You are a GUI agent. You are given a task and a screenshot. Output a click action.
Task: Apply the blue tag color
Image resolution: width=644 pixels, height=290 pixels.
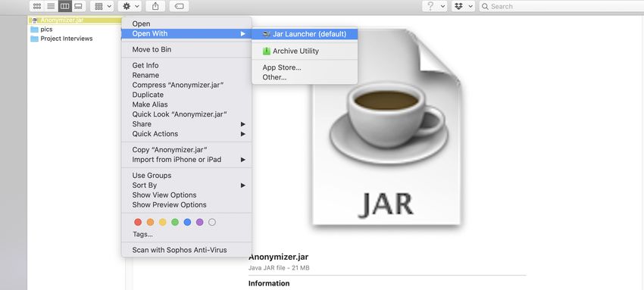(187, 222)
